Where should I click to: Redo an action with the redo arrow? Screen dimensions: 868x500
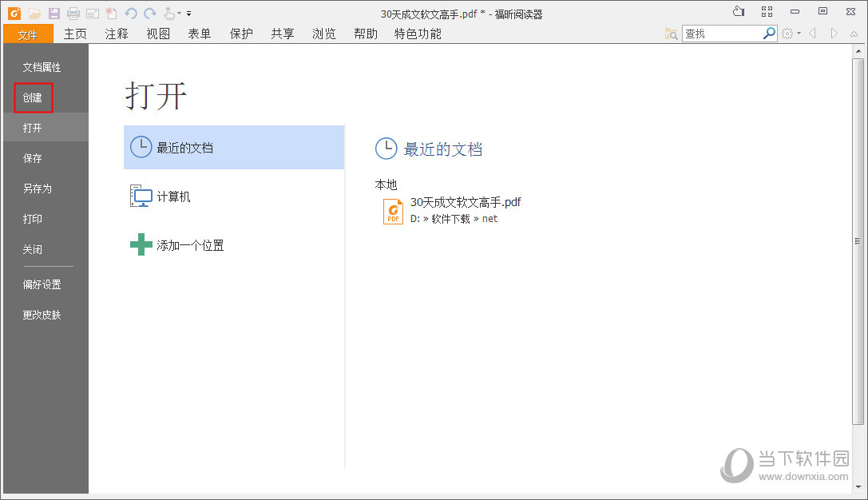pos(149,13)
